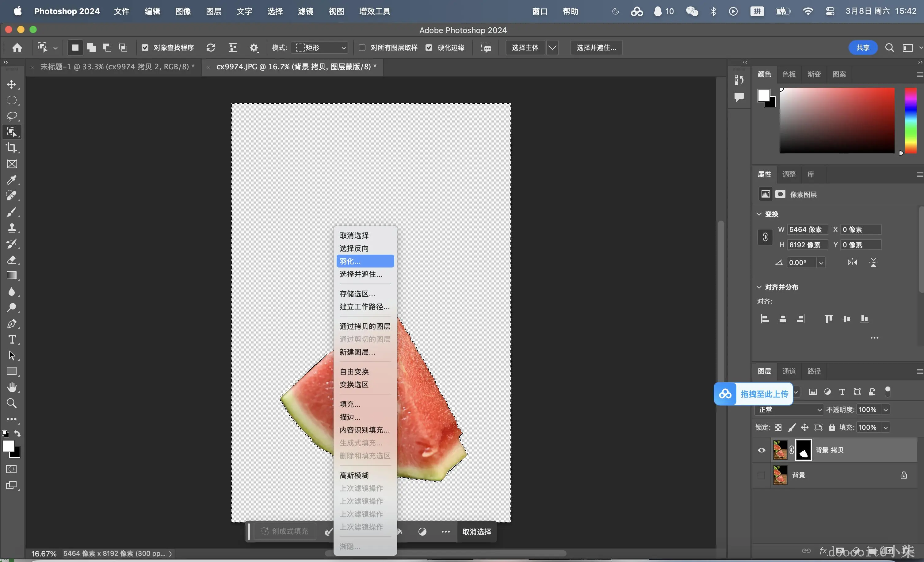The width and height of the screenshot is (924, 562).
Task: Enable 对所有图层取样 checkbox
Action: (x=362, y=48)
